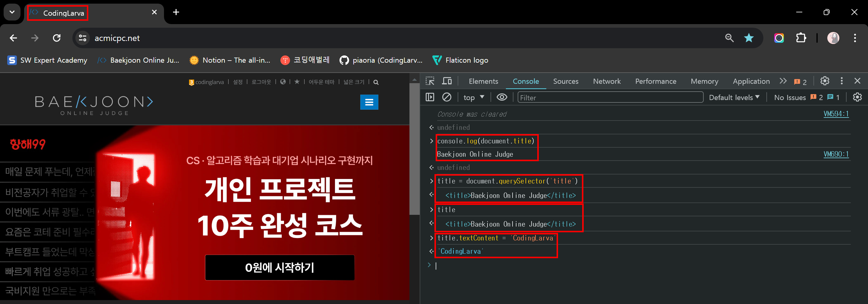Viewport: 868px width, 304px height.
Task: Open SW Expert Academy bookmark
Action: [48, 60]
